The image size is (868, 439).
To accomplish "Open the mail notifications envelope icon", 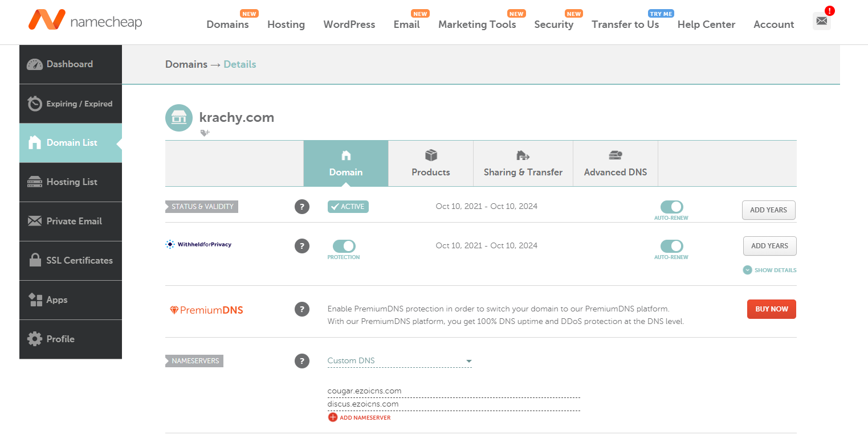I will point(821,21).
